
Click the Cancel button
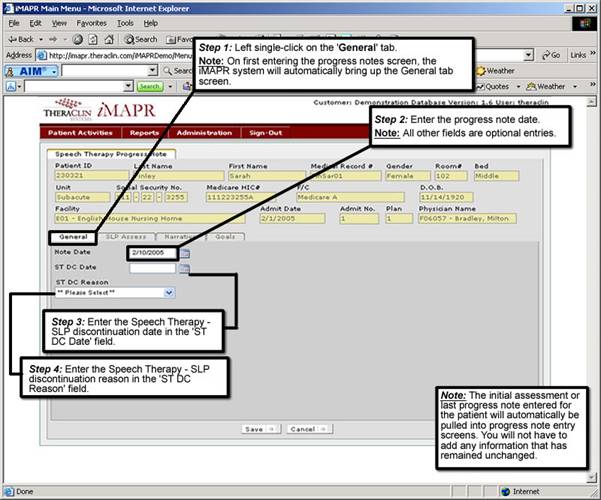tap(309, 429)
